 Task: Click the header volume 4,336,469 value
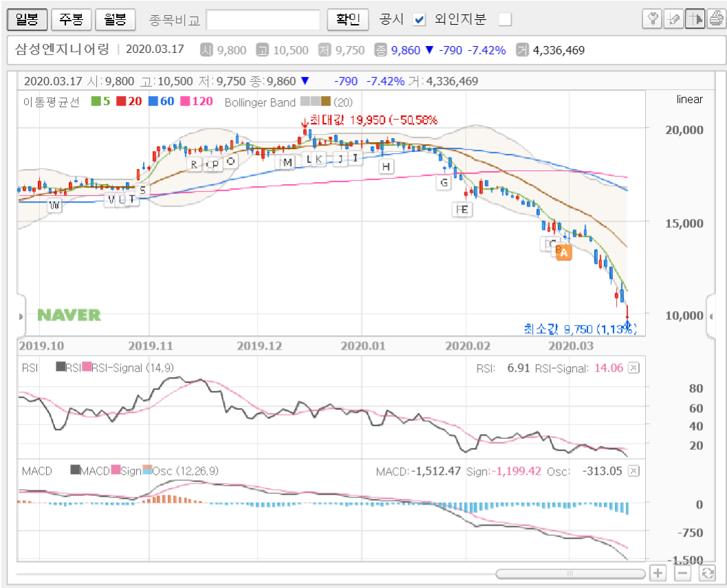559,50
